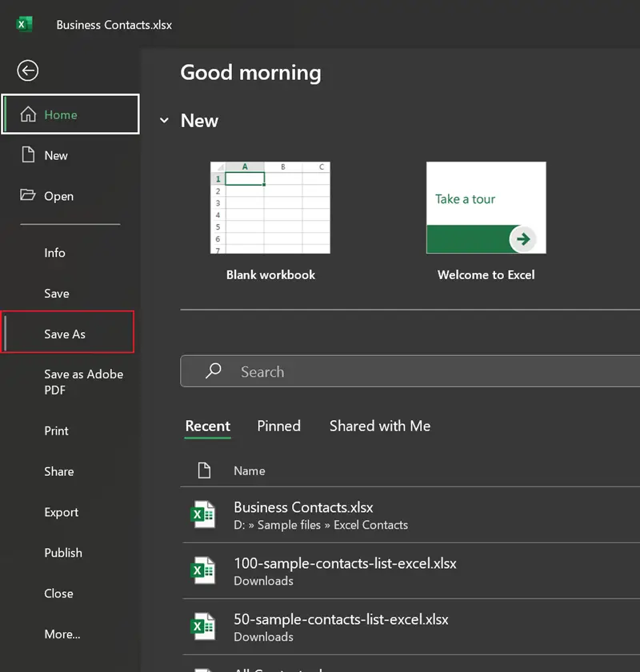Click the back arrow to return to workbook
Image resolution: width=640 pixels, height=672 pixels.
click(x=28, y=71)
